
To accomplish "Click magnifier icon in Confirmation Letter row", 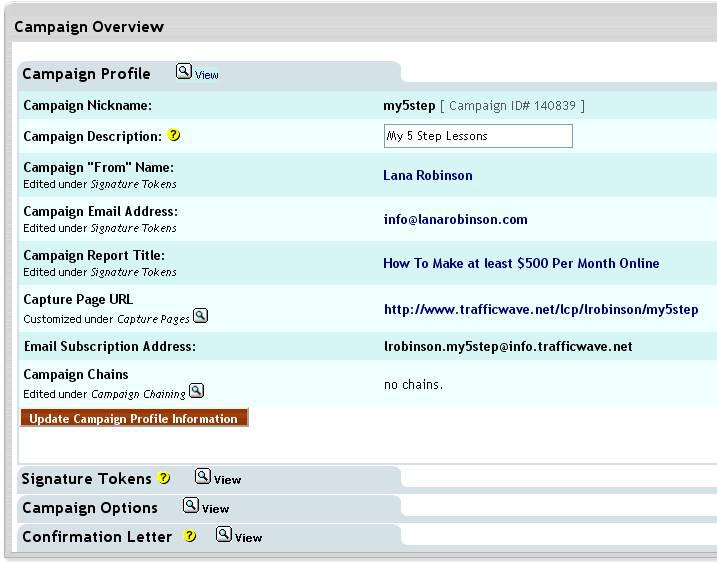I will coord(224,535).
